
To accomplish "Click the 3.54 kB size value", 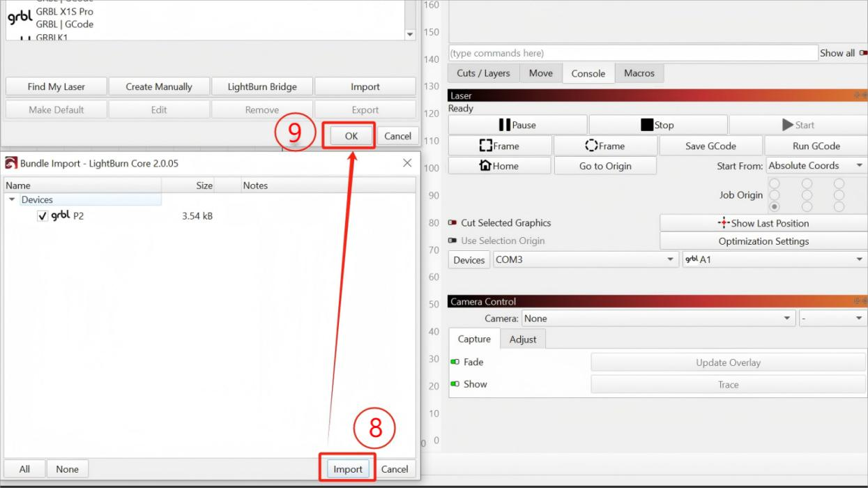I will 197,216.
